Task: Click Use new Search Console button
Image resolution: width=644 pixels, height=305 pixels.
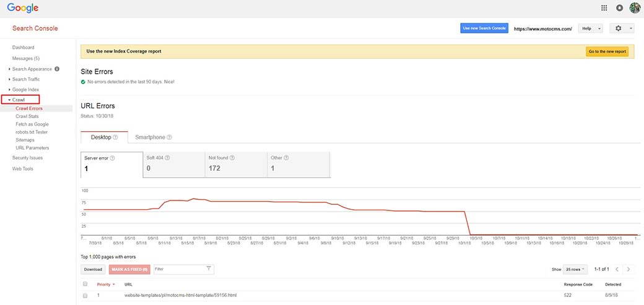Action: pos(484,28)
